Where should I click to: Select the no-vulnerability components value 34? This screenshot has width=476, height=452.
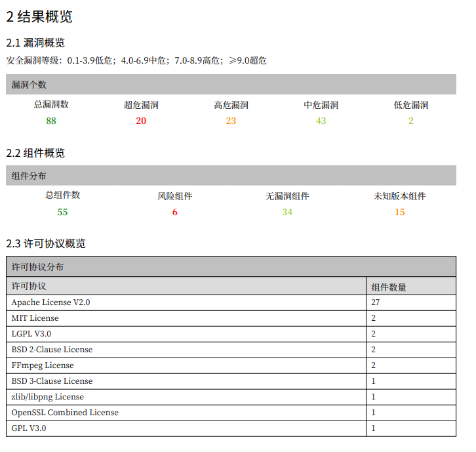[x=287, y=212]
